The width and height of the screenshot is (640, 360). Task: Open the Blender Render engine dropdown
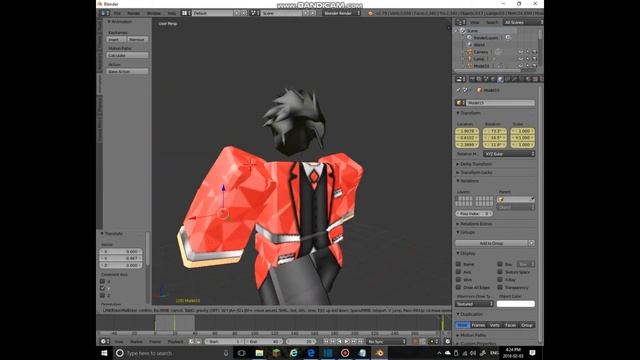(342, 13)
